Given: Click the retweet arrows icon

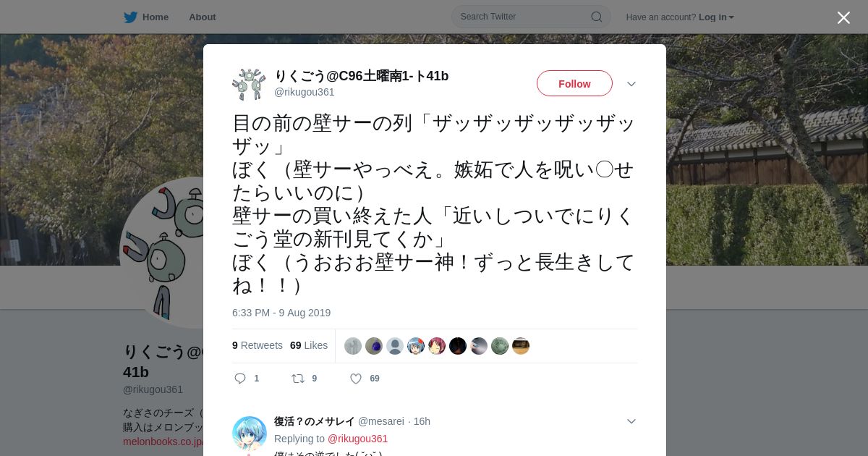Looking at the screenshot, I should coord(297,379).
